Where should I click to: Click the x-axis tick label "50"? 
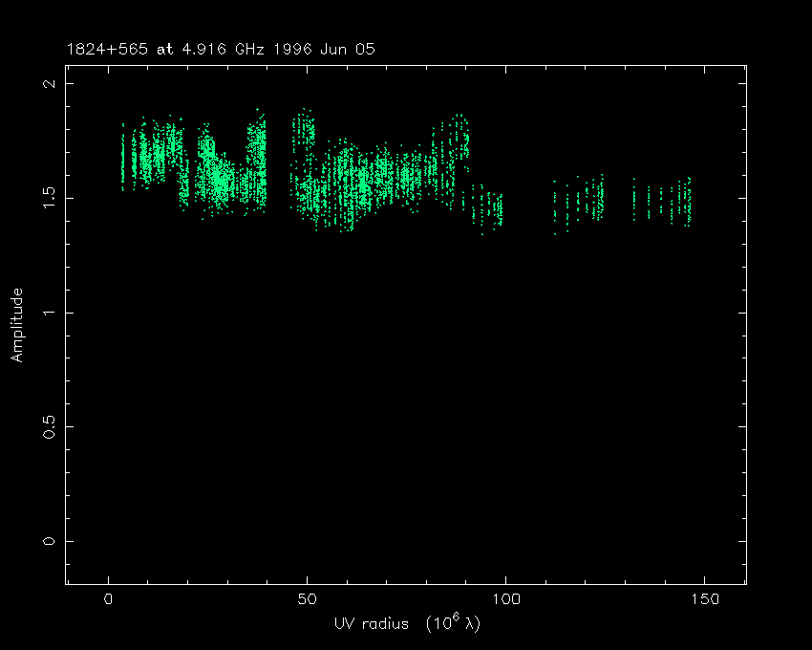[307, 599]
